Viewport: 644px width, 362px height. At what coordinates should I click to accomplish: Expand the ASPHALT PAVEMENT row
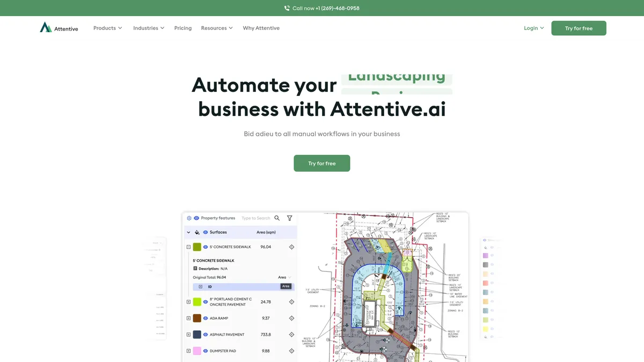(x=188, y=335)
